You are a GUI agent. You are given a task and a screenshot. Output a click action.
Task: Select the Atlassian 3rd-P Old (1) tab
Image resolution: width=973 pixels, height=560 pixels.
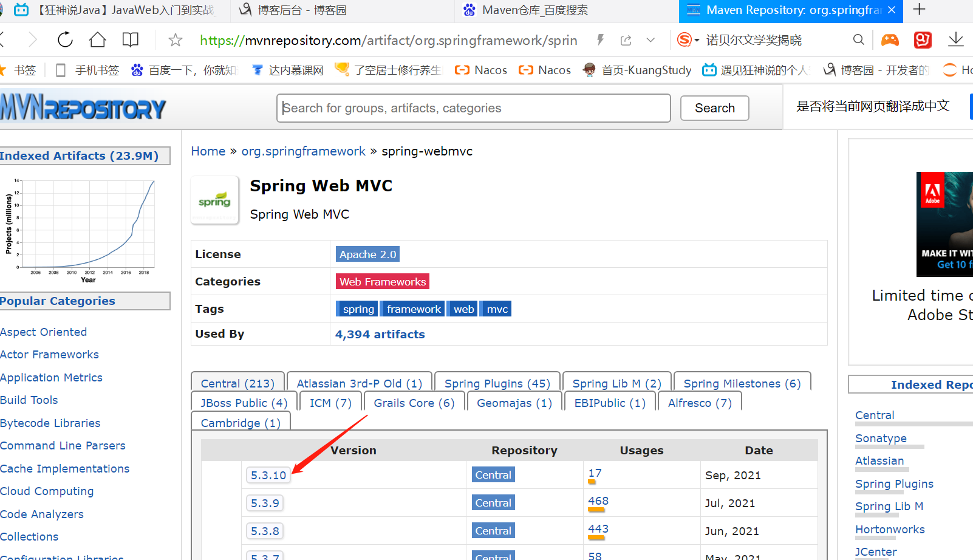360,383
